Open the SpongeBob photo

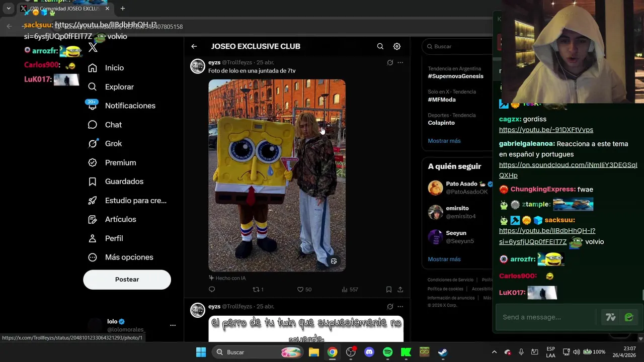coord(277,175)
